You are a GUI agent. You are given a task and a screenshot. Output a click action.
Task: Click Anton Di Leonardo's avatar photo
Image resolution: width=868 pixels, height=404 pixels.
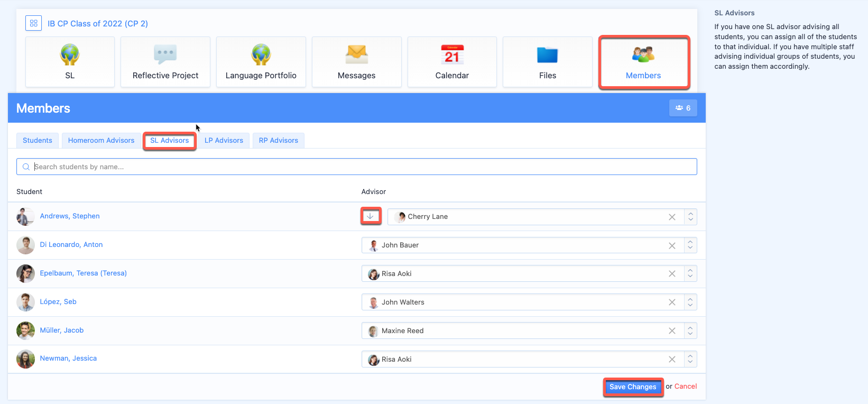[x=25, y=245]
